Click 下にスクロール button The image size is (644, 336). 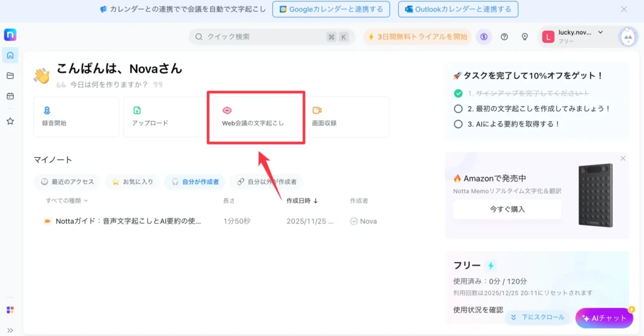[538, 317]
